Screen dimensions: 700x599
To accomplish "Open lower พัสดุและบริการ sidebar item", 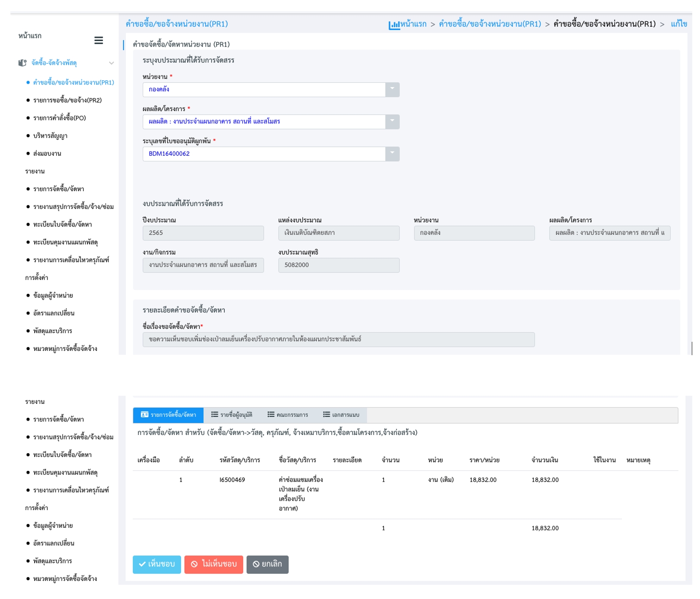I will 53,561.
